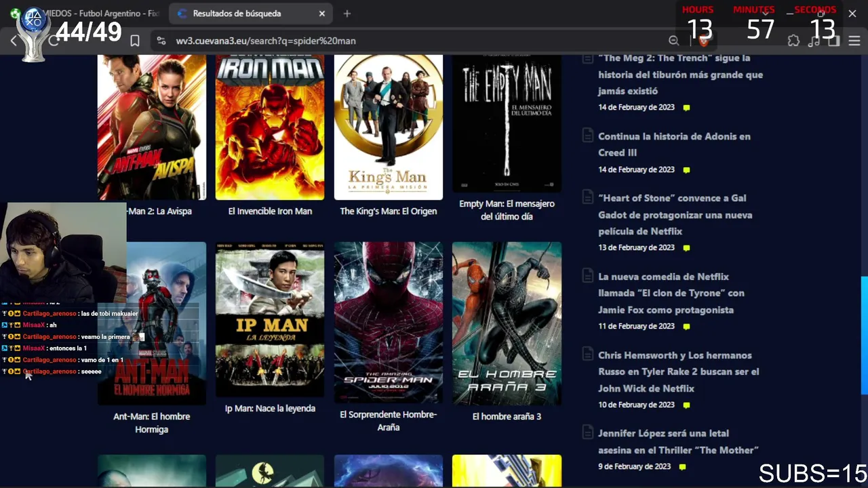Open The Empty Man poster
Image resolution: width=868 pixels, height=488 pixels.
507,124
